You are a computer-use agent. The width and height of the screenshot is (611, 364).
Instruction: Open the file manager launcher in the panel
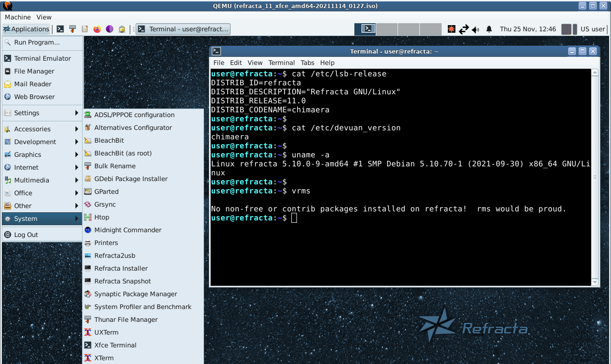73,29
